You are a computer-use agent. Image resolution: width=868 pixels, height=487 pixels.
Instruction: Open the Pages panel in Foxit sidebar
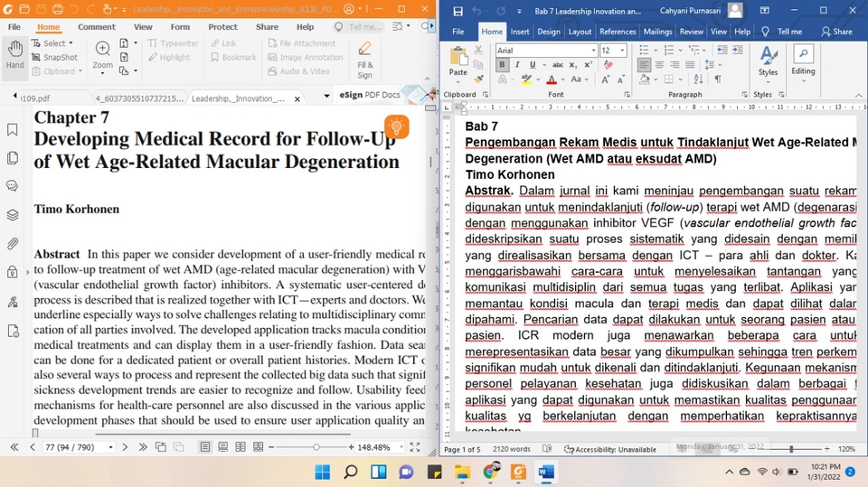click(12, 158)
